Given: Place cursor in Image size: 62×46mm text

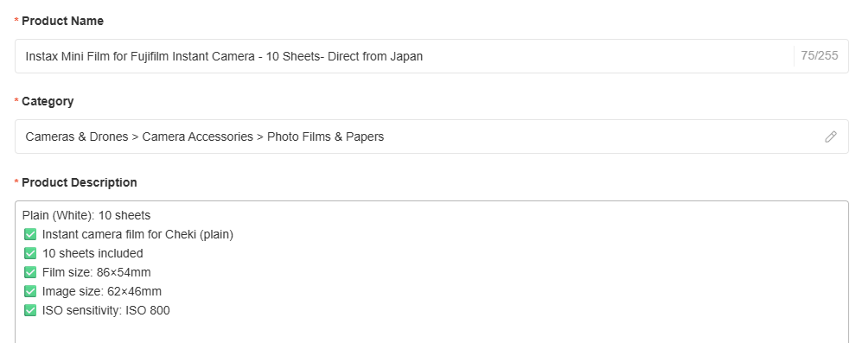Looking at the screenshot, I should (102, 291).
